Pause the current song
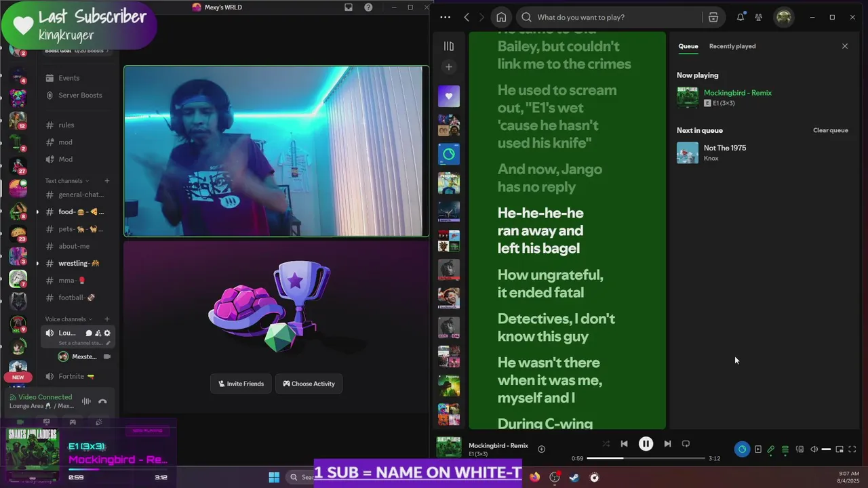The width and height of the screenshot is (868, 488). (x=646, y=444)
